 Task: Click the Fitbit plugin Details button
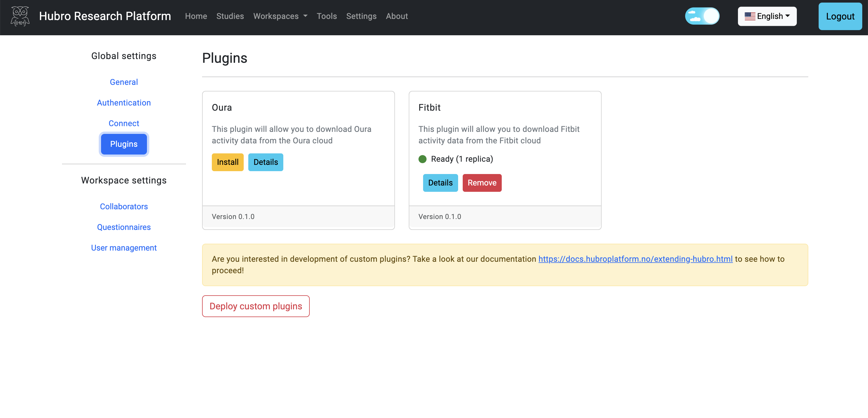point(440,182)
